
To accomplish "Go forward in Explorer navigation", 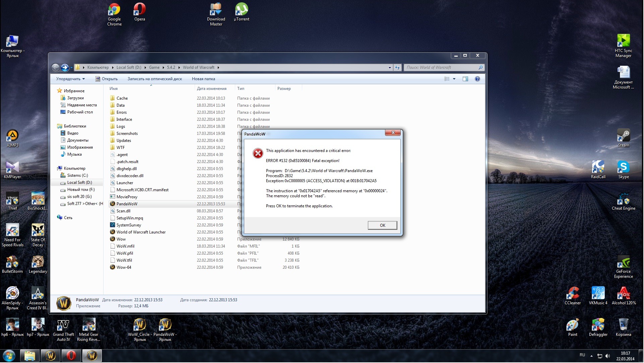I will tap(65, 67).
